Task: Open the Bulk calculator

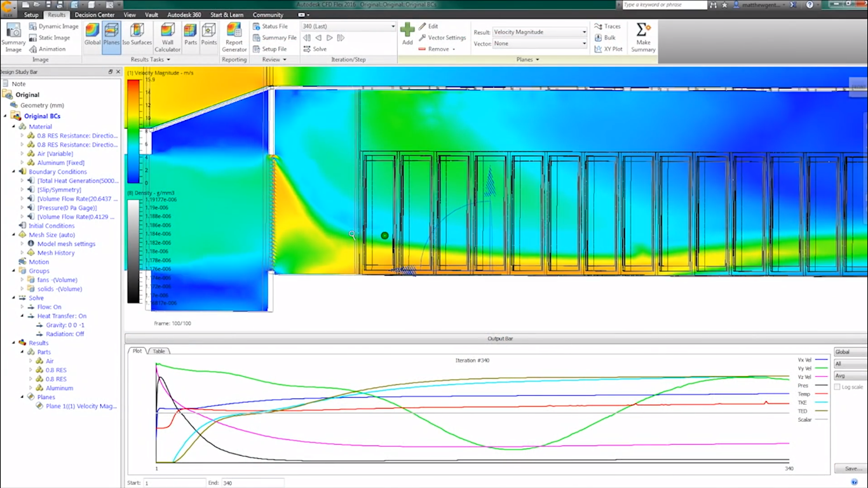Action: [605, 37]
